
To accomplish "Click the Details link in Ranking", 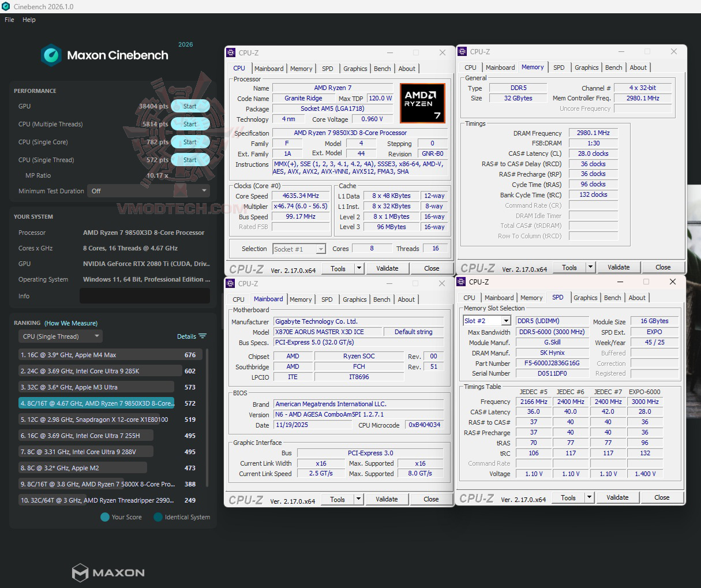I will click(186, 336).
